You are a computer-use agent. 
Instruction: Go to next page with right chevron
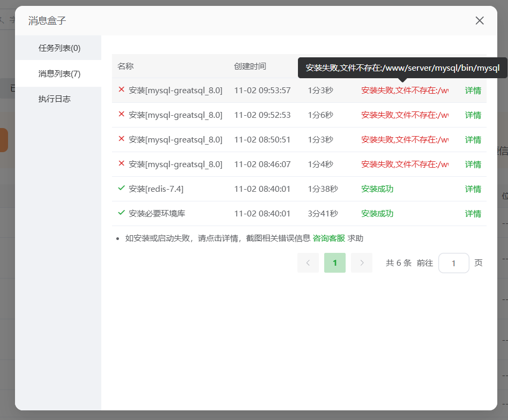pos(362,263)
